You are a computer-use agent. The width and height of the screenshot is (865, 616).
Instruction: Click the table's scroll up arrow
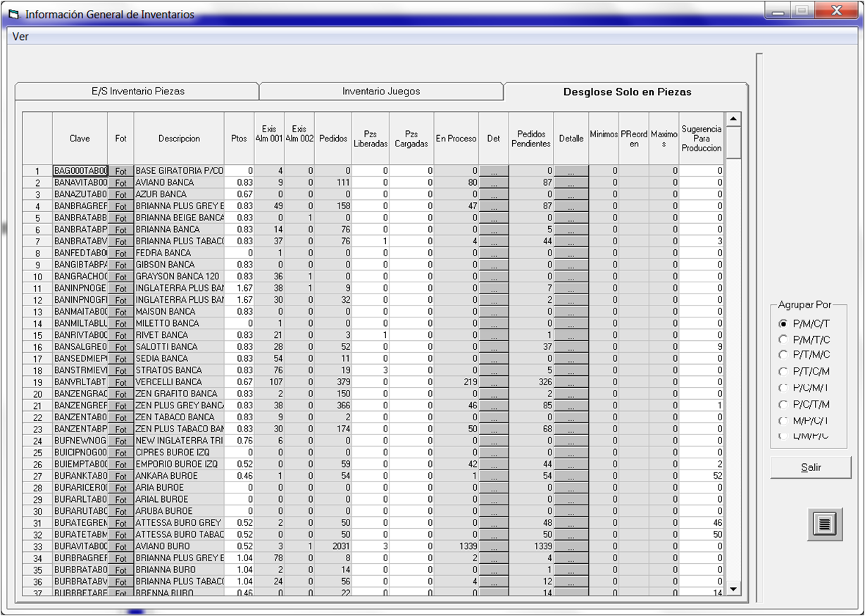[x=733, y=120]
